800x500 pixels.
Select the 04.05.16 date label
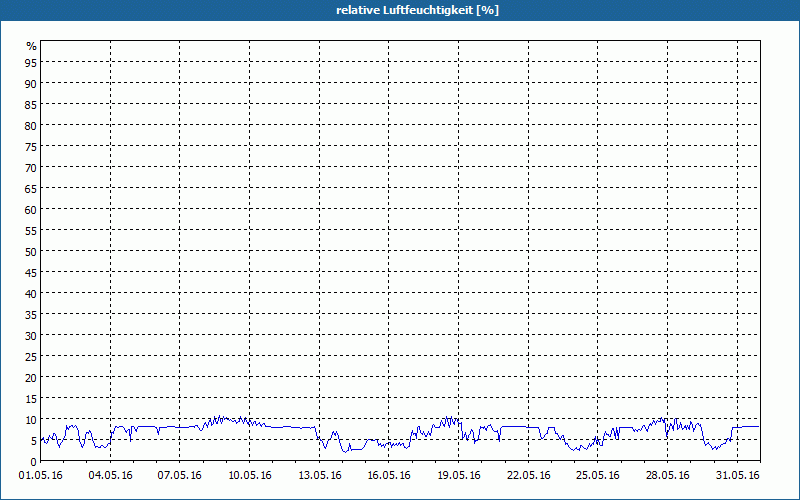click(110, 475)
